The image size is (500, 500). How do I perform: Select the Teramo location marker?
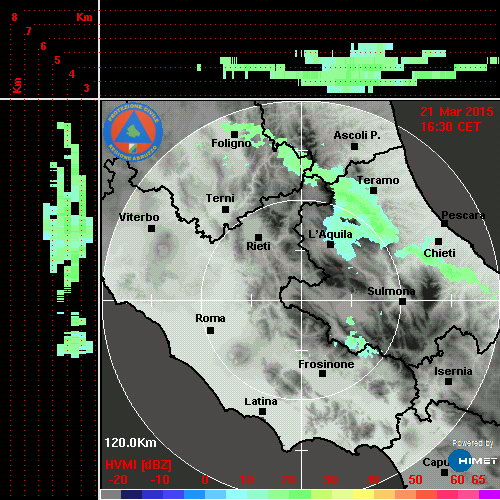[x=373, y=190]
